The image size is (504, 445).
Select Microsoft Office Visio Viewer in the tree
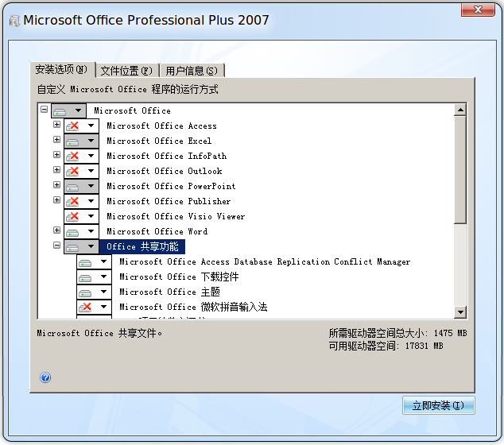[176, 217]
